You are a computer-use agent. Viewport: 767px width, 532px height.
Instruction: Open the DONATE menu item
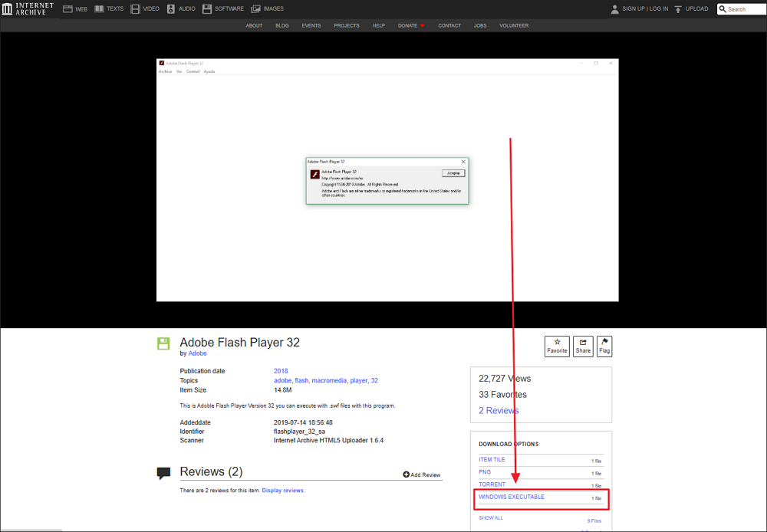(x=408, y=25)
